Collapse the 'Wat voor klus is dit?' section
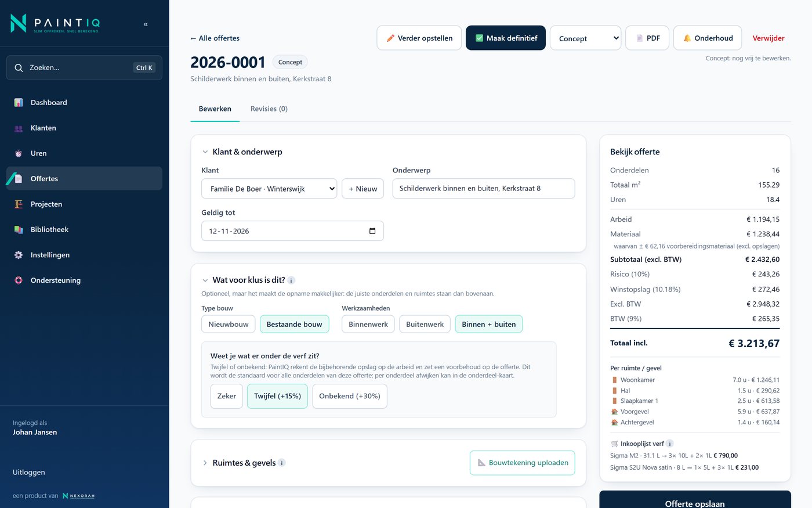 click(x=205, y=280)
